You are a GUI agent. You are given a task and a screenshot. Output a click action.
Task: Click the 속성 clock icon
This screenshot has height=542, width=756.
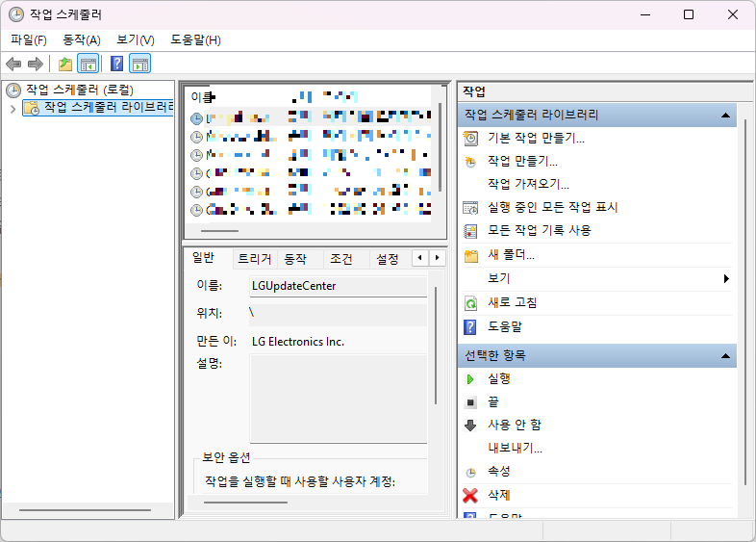[471, 473]
